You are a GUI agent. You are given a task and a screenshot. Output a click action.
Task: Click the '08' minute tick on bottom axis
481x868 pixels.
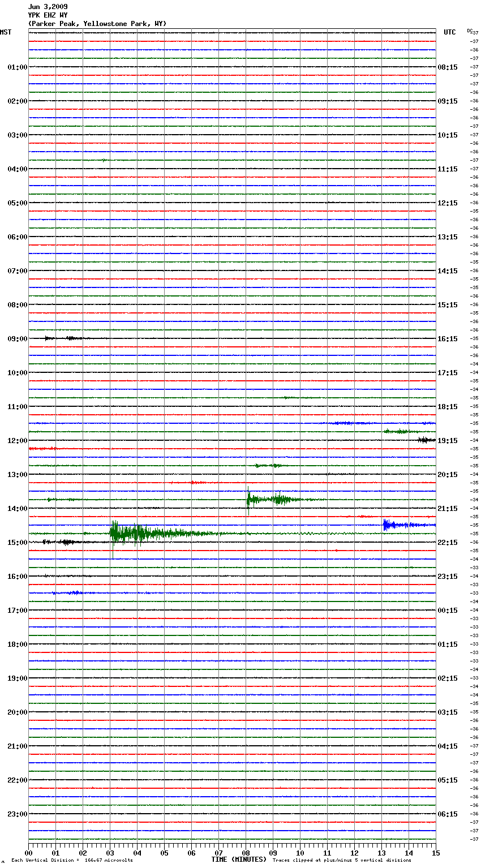246,853
